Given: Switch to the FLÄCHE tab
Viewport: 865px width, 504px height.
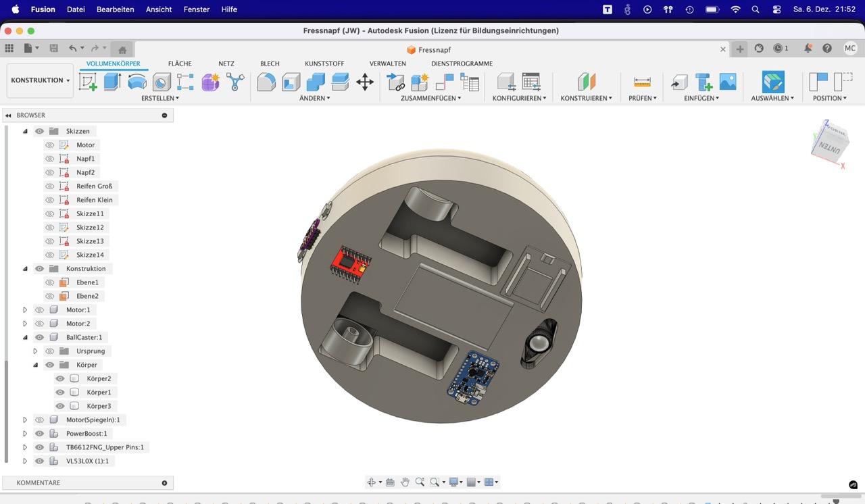Looking at the screenshot, I should coord(180,64).
